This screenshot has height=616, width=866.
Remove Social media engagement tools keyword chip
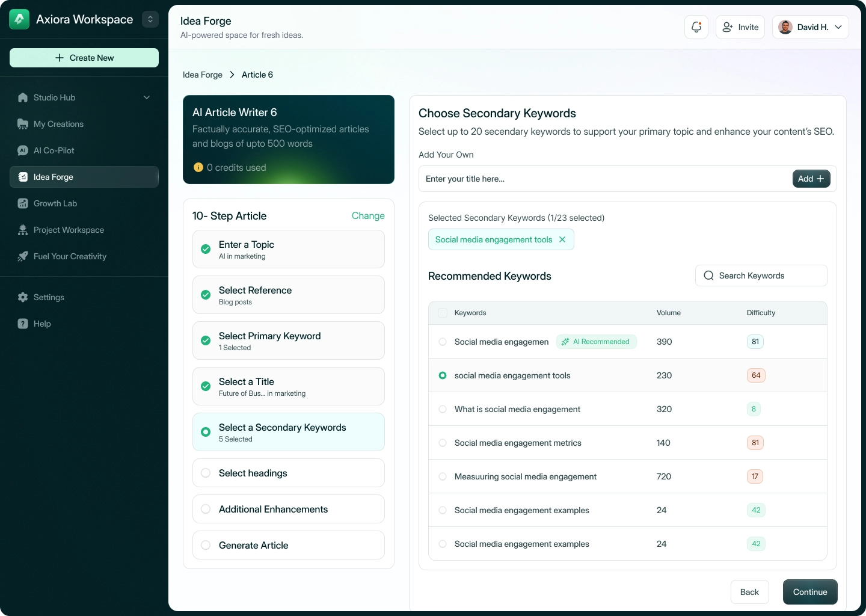pos(562,239)
